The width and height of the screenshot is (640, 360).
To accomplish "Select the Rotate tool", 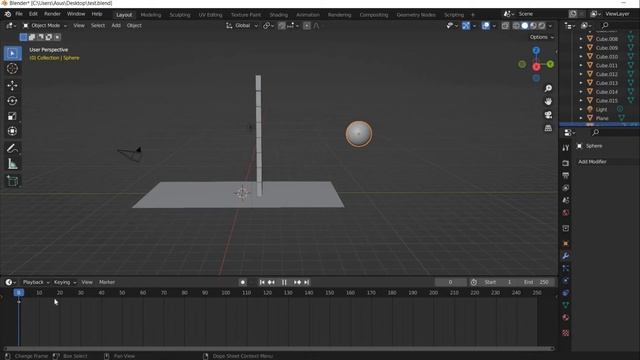I will point(12,101).
